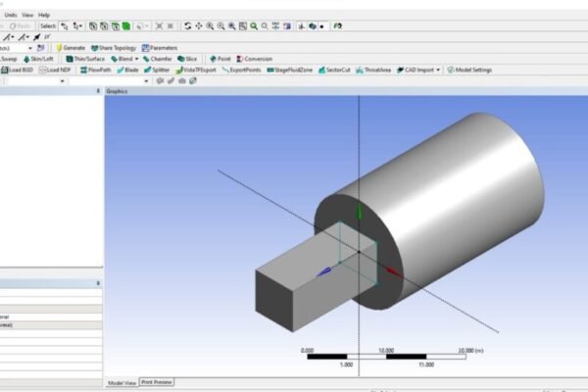The image size is (588, 392).
Task: Switch to the Print Preview tab
Action: pos(157,382)
